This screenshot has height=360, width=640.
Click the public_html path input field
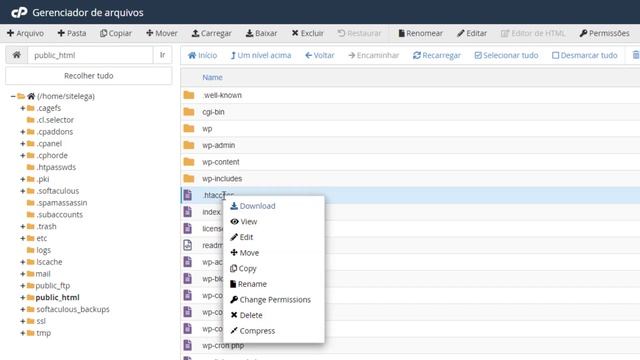[90, 55]
